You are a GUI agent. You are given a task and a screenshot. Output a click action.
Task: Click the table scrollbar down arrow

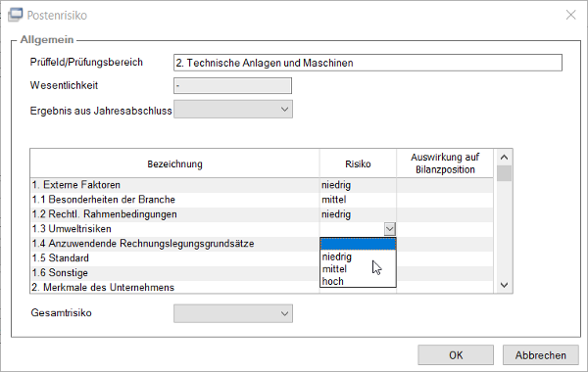(x=504, y=285)
